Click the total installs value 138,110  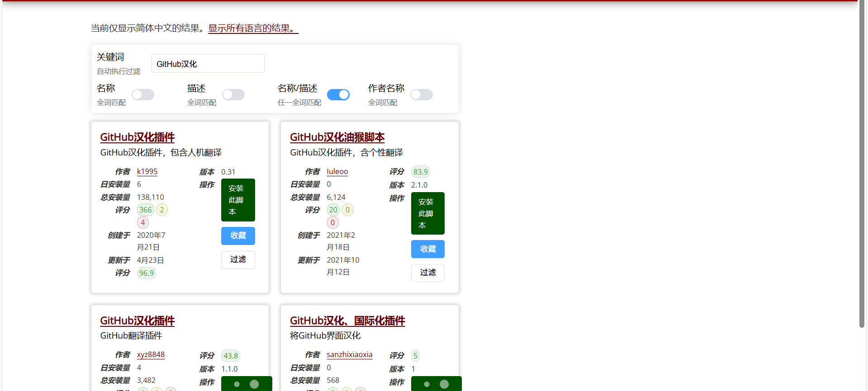click(151, 197)
